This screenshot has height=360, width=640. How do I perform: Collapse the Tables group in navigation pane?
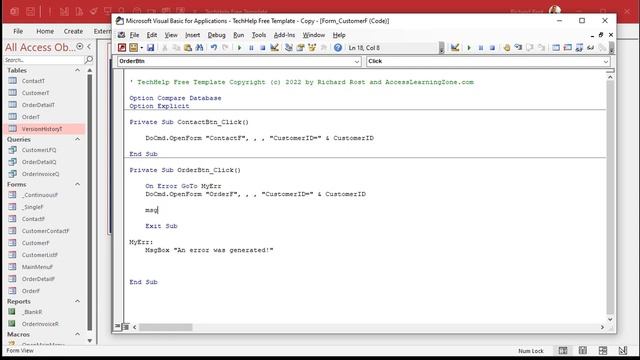point(77,70)
